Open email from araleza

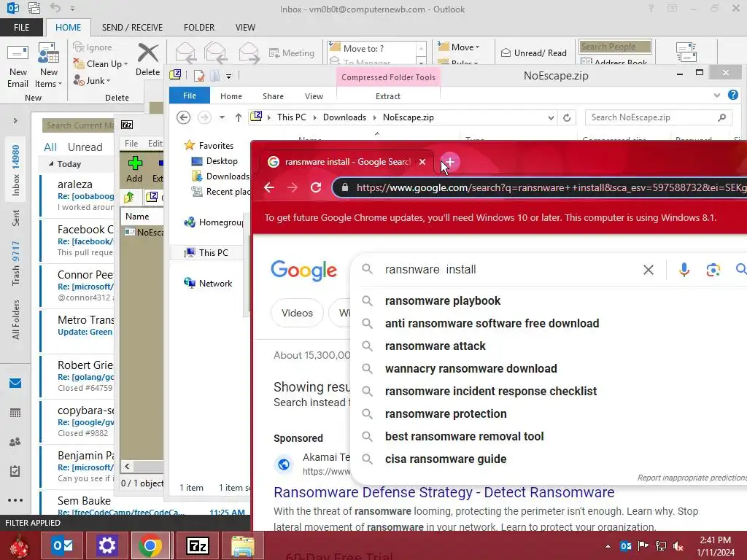[x=77, y=195]
